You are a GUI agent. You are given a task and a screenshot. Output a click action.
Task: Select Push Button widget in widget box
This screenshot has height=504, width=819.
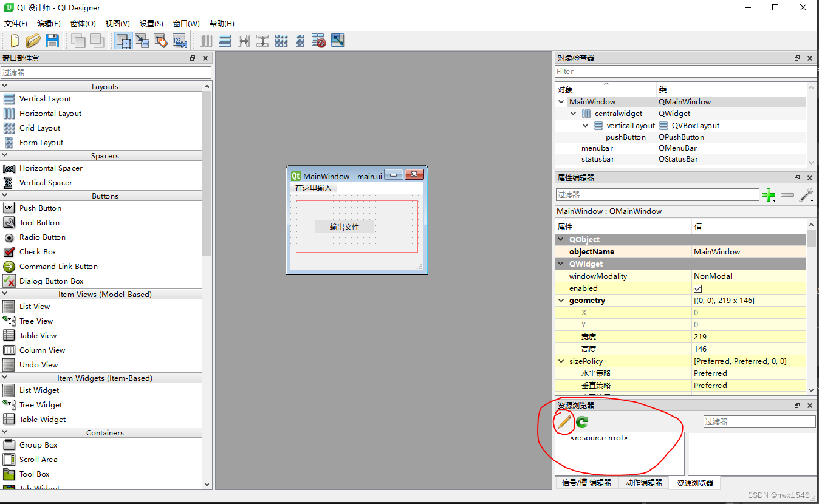[40, 208]
